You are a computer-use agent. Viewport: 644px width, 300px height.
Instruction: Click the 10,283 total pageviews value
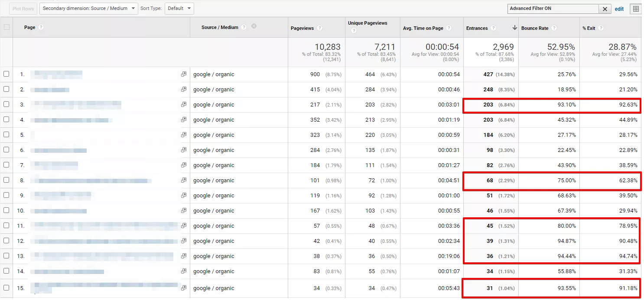[328, 47]
